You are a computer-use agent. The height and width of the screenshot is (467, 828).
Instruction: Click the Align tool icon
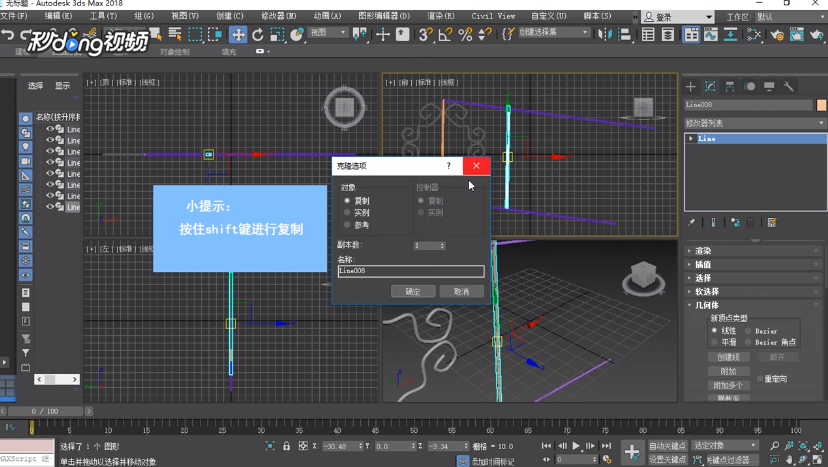pos(625,35)
